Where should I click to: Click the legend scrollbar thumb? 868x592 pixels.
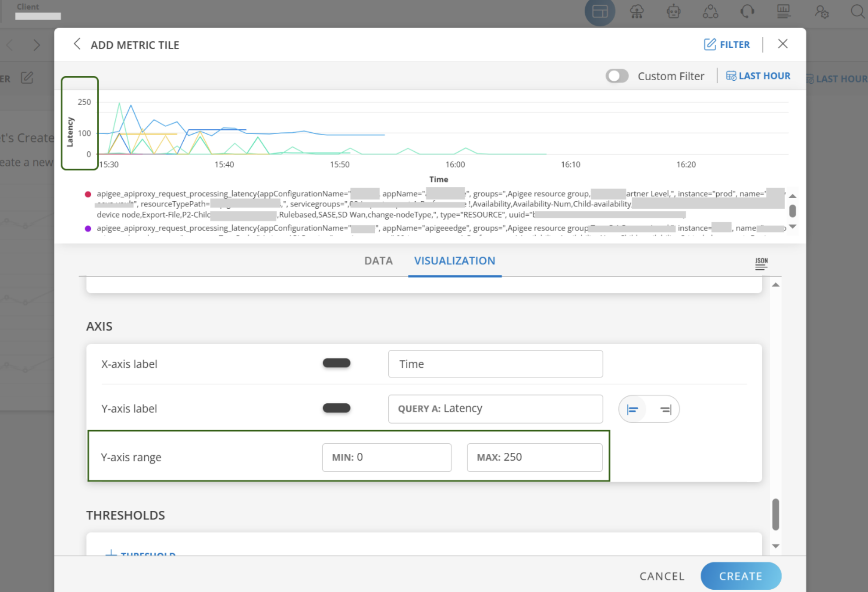point(792,211)
